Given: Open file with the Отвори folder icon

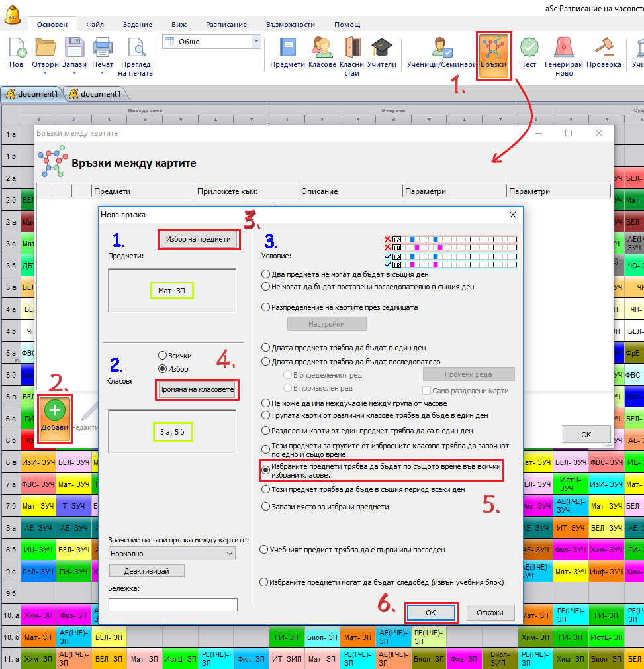Looking at the screenshot, I should (x=45, y=48).
